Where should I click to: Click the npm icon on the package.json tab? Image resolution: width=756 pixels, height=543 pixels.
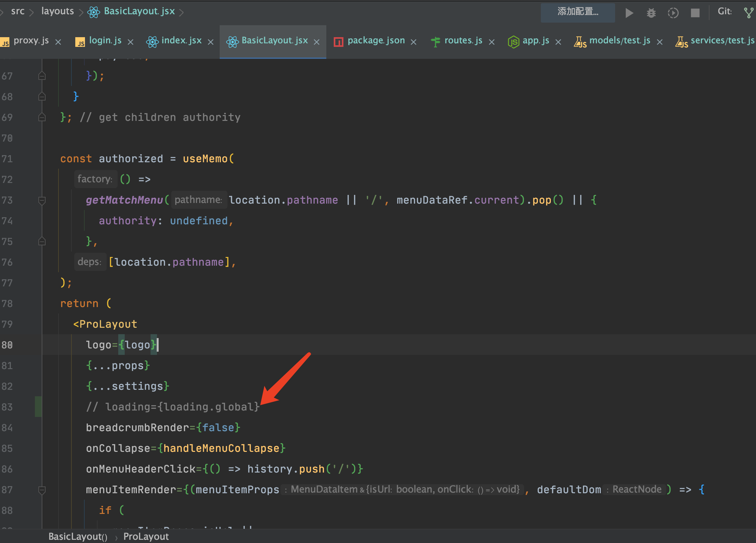point(338,41)
